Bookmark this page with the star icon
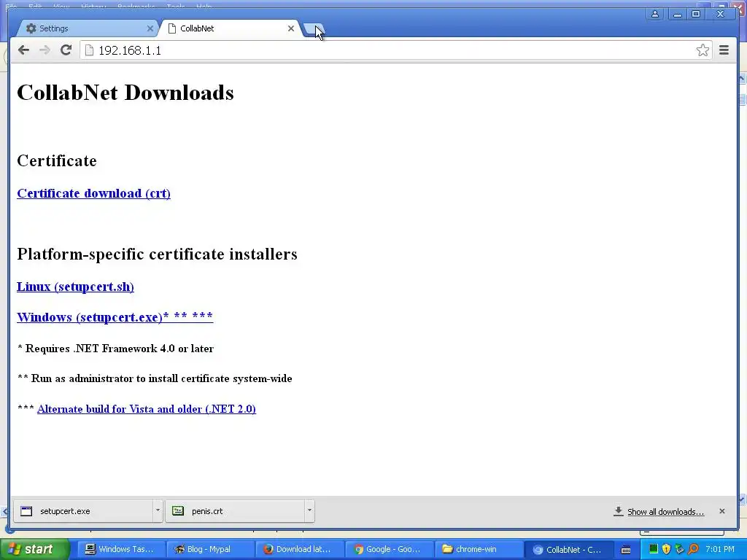Screen dimensions: 747x560 (x=703, y=50)
